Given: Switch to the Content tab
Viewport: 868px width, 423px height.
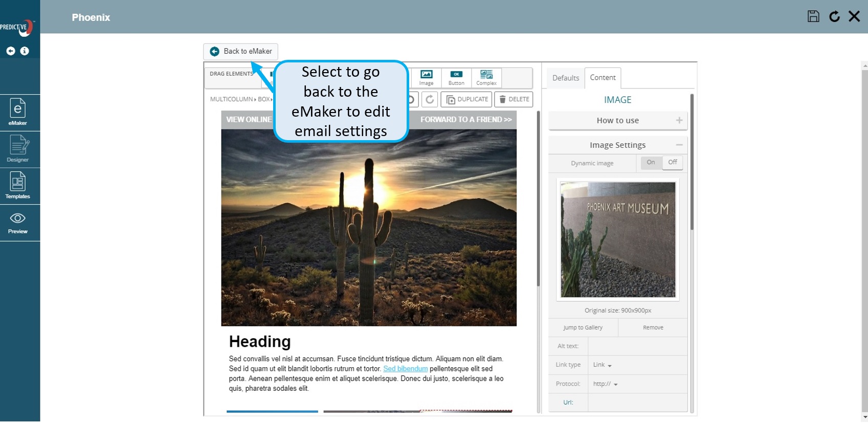Looking at the screenshot, I should click(603, 78).
